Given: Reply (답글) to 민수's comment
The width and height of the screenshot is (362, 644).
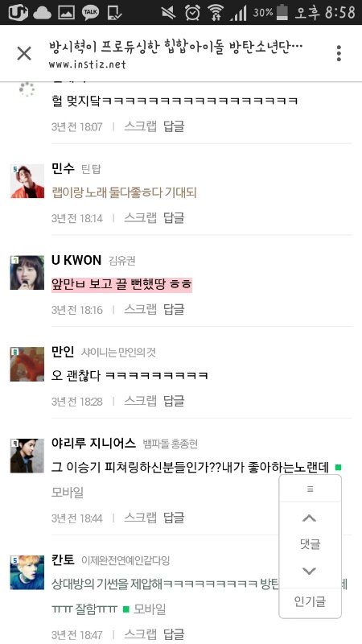Looking at the screenshot, I should [174, 217].
